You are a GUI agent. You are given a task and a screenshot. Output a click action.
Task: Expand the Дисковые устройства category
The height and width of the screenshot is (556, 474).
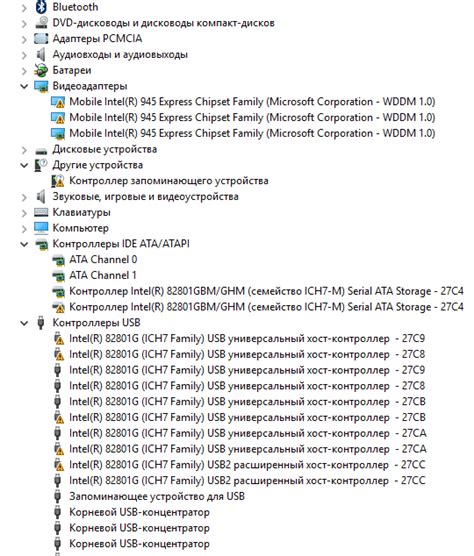[24, 149]
